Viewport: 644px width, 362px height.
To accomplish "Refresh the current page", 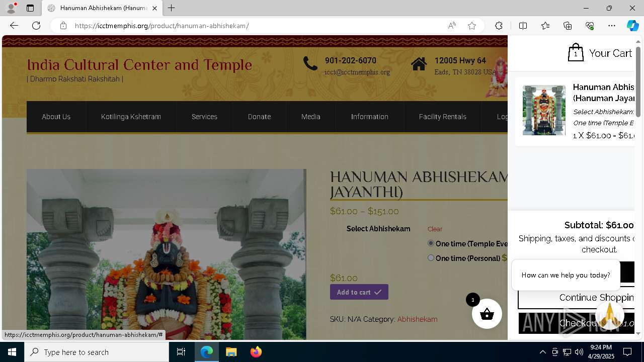I will (x=36, y=26).
